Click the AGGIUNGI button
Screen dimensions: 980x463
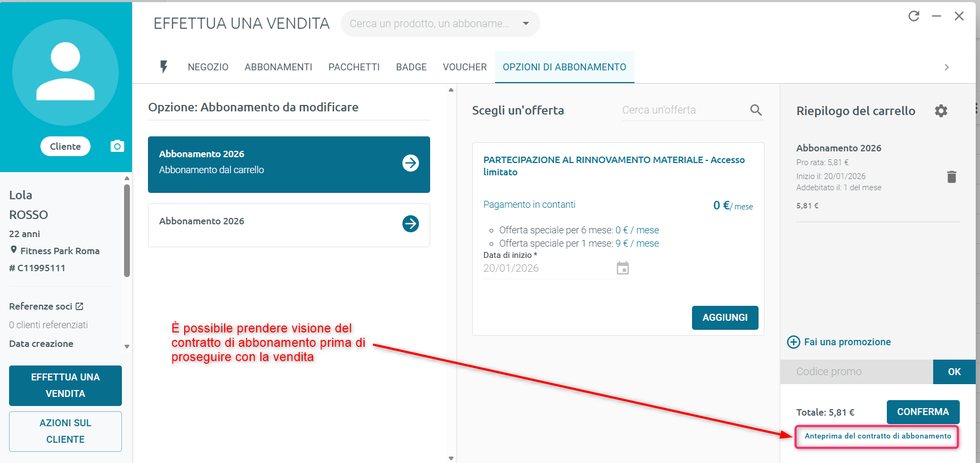pyautogui.click(x=725, y=318)
